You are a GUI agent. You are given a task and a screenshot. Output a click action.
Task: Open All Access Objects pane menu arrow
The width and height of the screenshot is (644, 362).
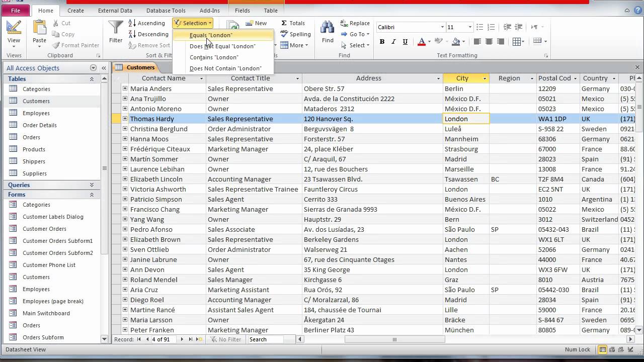(x=93, y=68)
